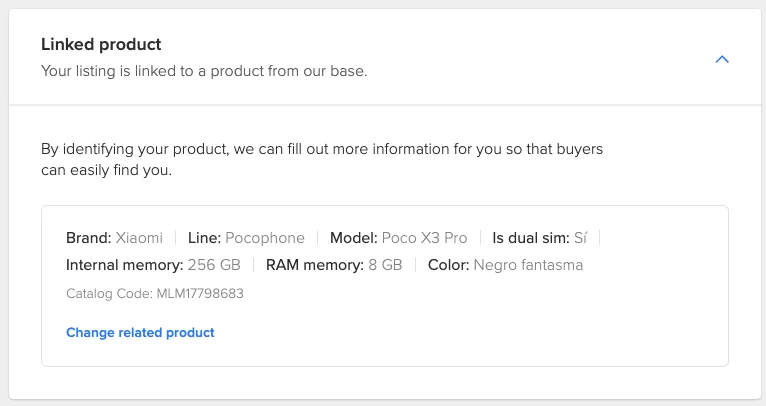766x406 pixels.
Task: Select the Negro fantasma color value
Action: pos(528,265)
